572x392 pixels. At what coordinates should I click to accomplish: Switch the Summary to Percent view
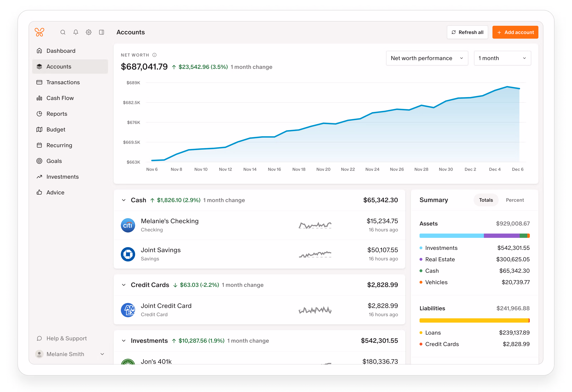(515, 200)
